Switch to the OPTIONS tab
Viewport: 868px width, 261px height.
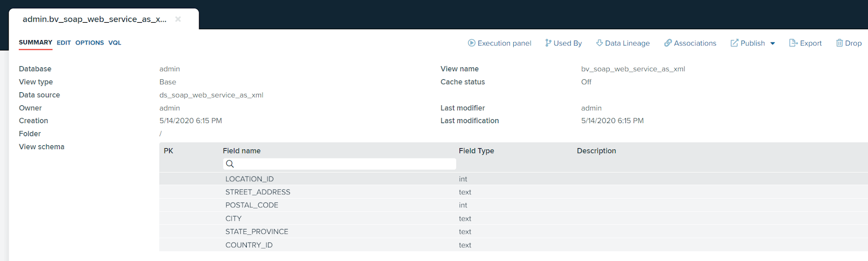point(90,43)
